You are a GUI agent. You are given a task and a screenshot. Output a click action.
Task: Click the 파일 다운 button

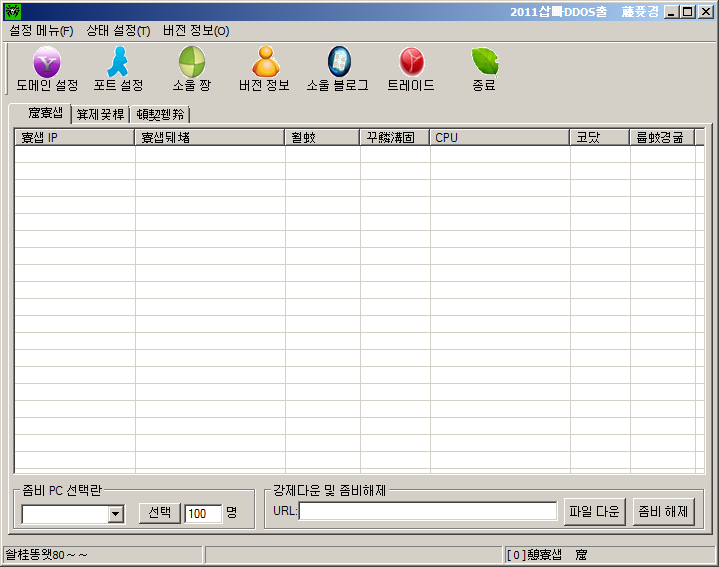tap(594, 512)
